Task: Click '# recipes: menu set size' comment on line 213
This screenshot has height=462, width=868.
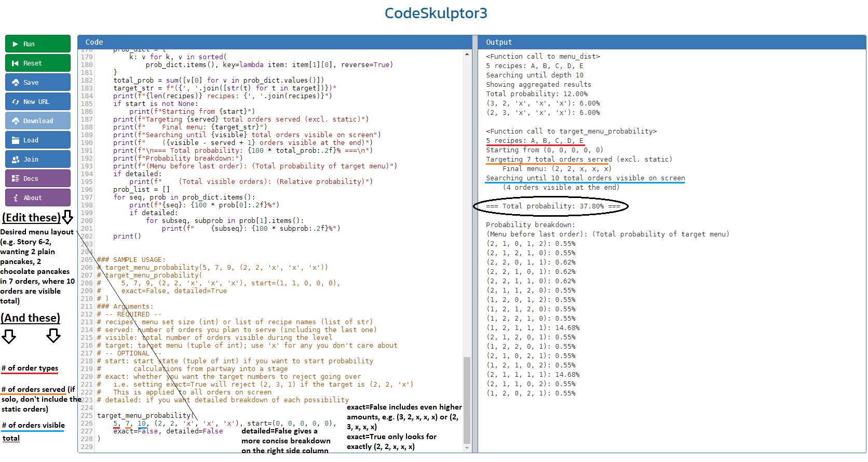Action: (x=235, y=322)
